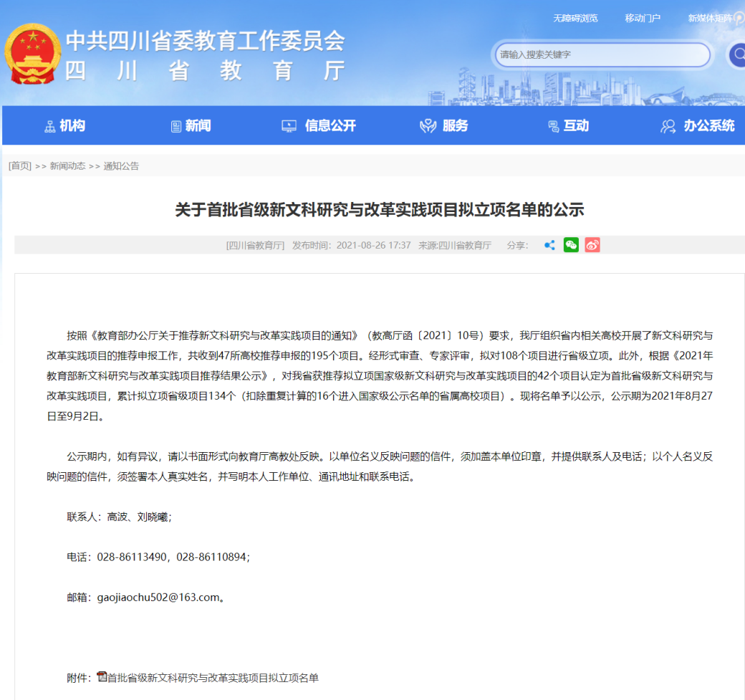The image size is (745, 700).
Task: Return to [首页] via breadcrumb
Action: [x=20, y=166]
